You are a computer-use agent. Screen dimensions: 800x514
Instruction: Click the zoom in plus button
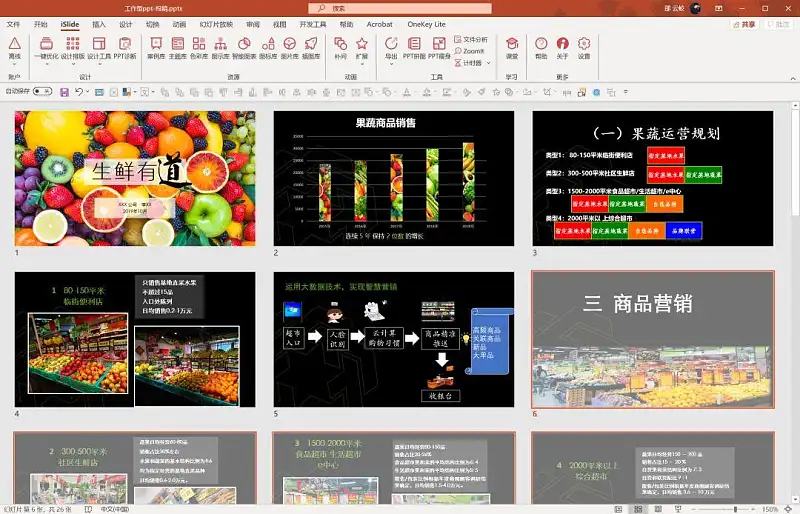[x=754, y=509]
